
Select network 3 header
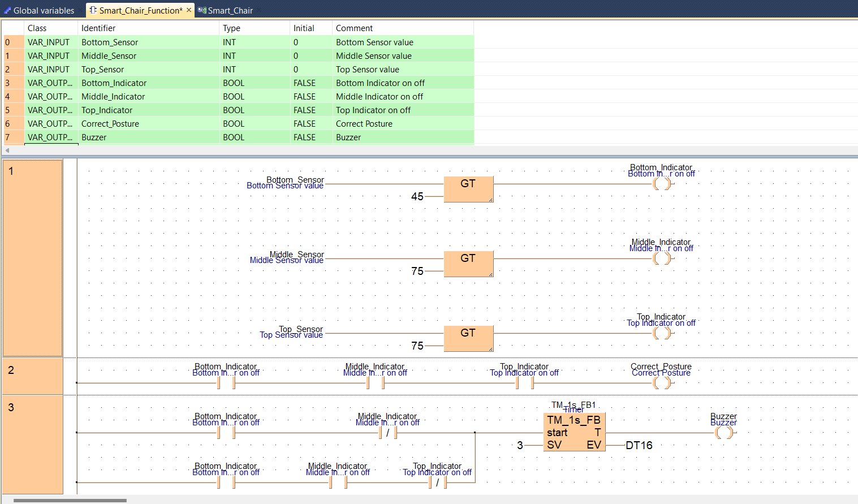pos(33,445)
